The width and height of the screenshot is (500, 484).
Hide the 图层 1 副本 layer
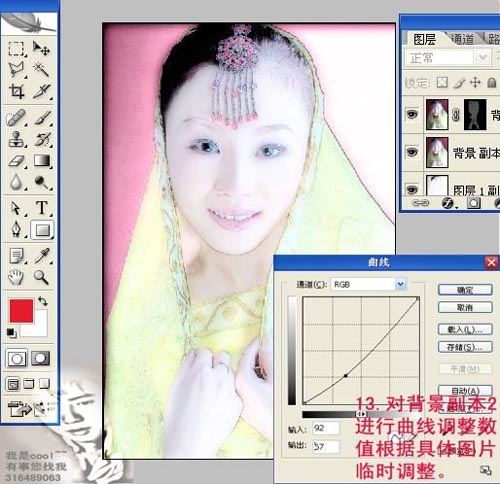tap(412, 190)
